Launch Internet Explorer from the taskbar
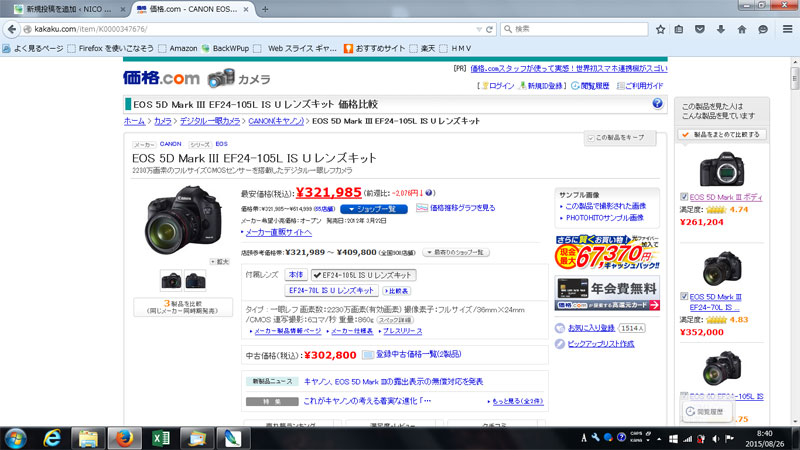The image size is (800, 450). [x=52, y=438]
